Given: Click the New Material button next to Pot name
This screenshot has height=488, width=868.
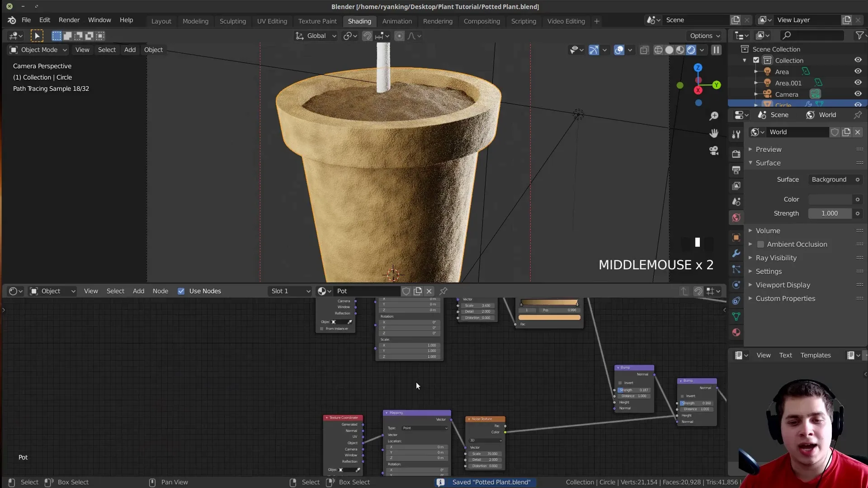Looking at the screenshot, I should (x=418, y=291).
